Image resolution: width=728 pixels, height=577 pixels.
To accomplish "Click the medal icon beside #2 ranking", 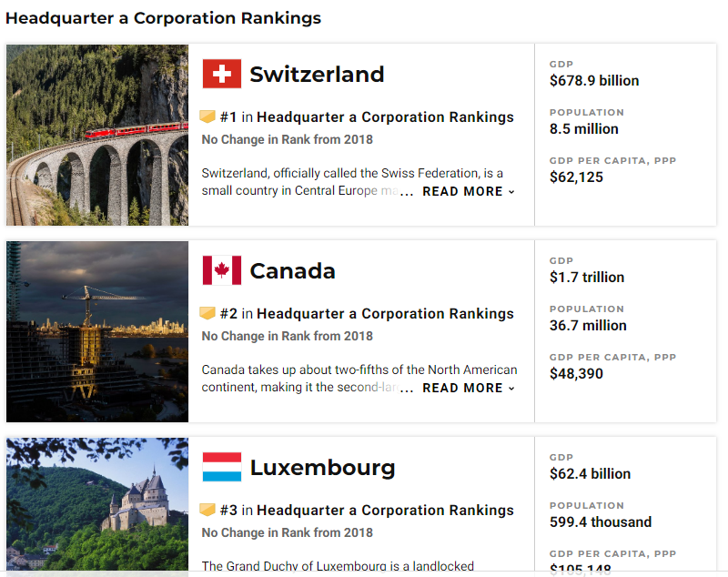I will coord(207,313).
